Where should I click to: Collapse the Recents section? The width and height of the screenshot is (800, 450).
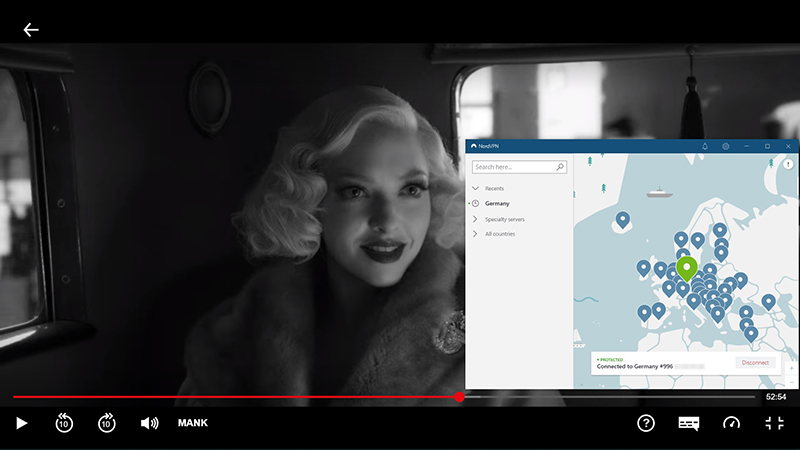[476, 188]
